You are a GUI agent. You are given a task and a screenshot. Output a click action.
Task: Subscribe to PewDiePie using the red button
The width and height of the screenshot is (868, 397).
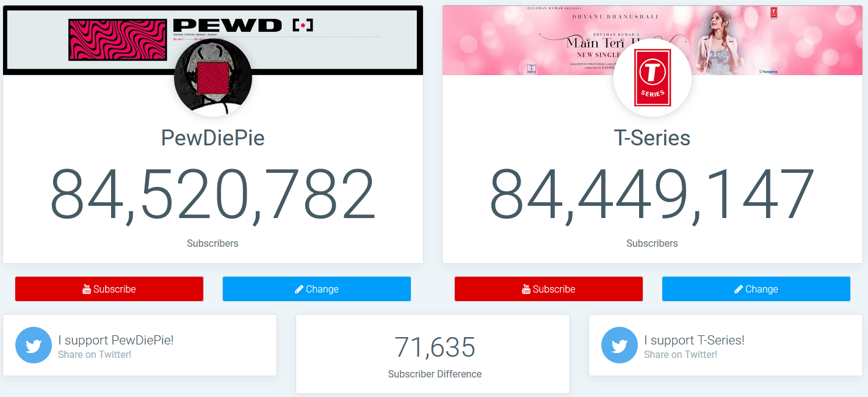click(x=109, y=289)
